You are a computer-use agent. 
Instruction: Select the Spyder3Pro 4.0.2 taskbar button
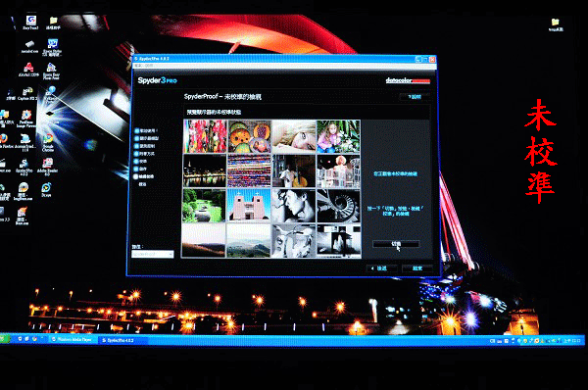[122, 340]
